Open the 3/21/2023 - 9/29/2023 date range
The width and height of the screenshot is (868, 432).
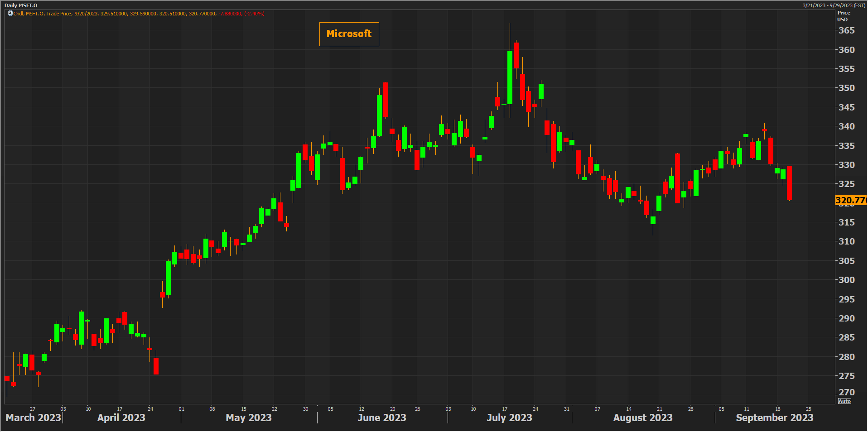click(x=834, y=5)
